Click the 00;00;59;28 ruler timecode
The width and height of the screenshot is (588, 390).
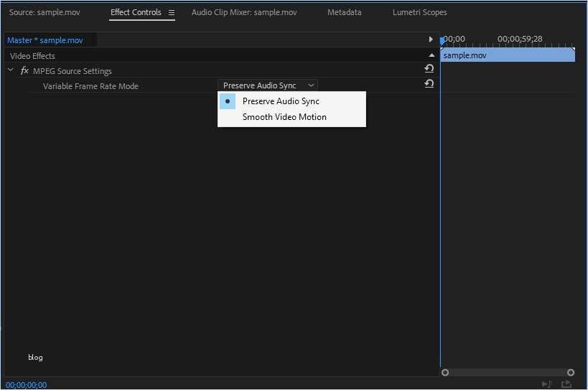(520, 39)
